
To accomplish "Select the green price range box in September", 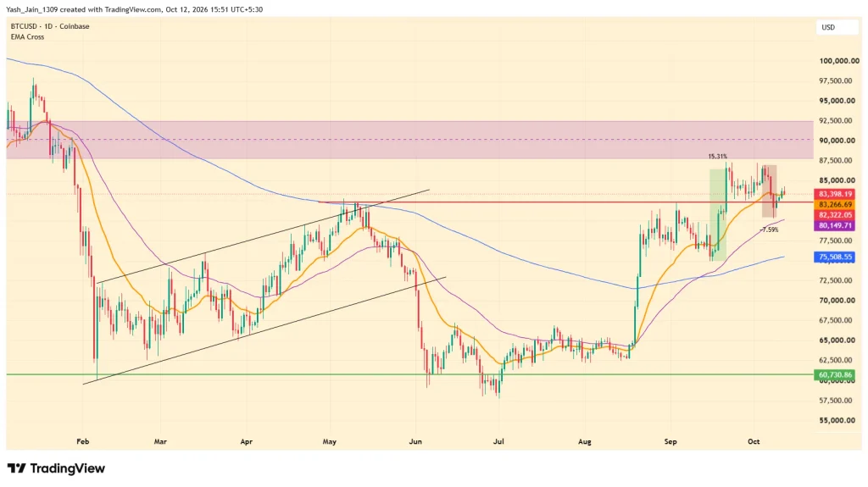I will pos(718,215).
